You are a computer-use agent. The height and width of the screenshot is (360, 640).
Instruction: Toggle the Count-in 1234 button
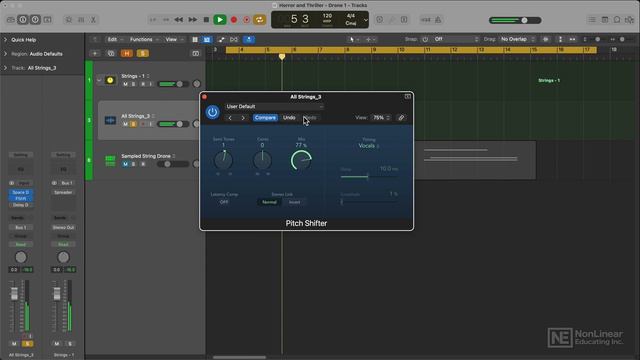coord(426,20)
